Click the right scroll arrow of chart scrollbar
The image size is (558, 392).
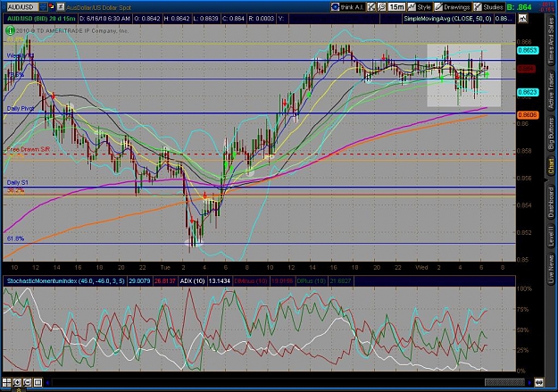[529, 383]
